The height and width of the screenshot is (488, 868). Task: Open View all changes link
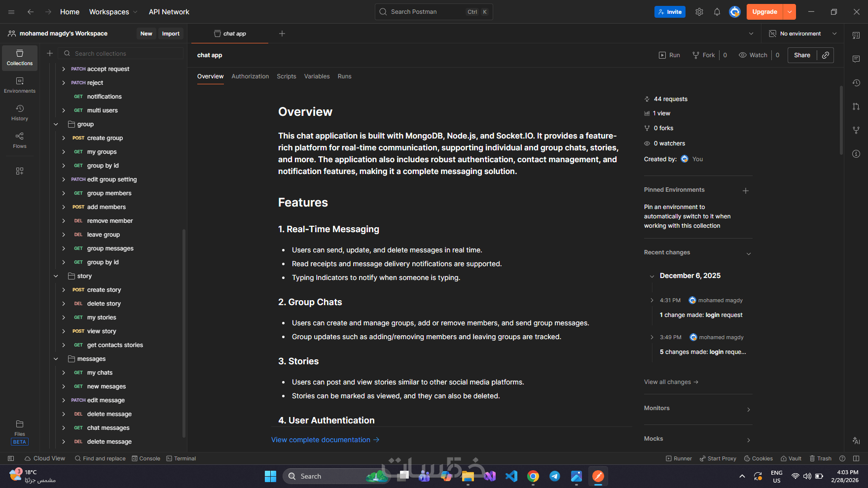671,382
